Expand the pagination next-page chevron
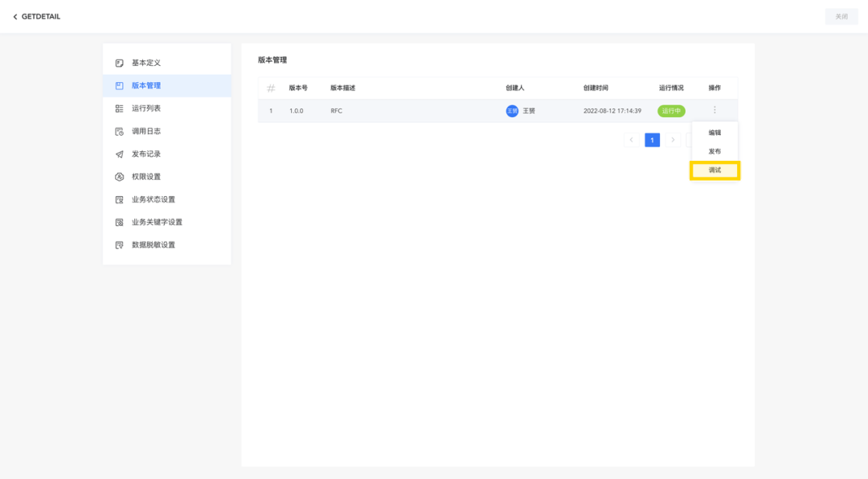The width and height of the screenshot is (868, 479). (673, 139)
